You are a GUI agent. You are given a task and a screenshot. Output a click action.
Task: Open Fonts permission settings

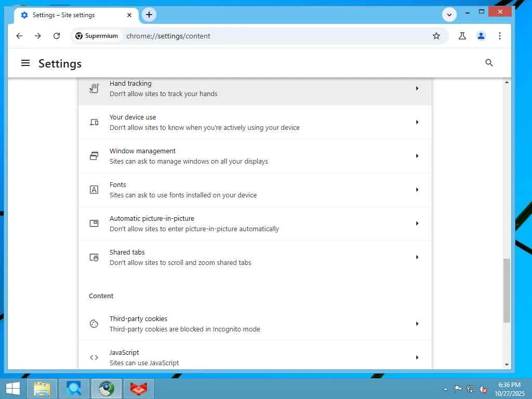[x=255, y=190]
